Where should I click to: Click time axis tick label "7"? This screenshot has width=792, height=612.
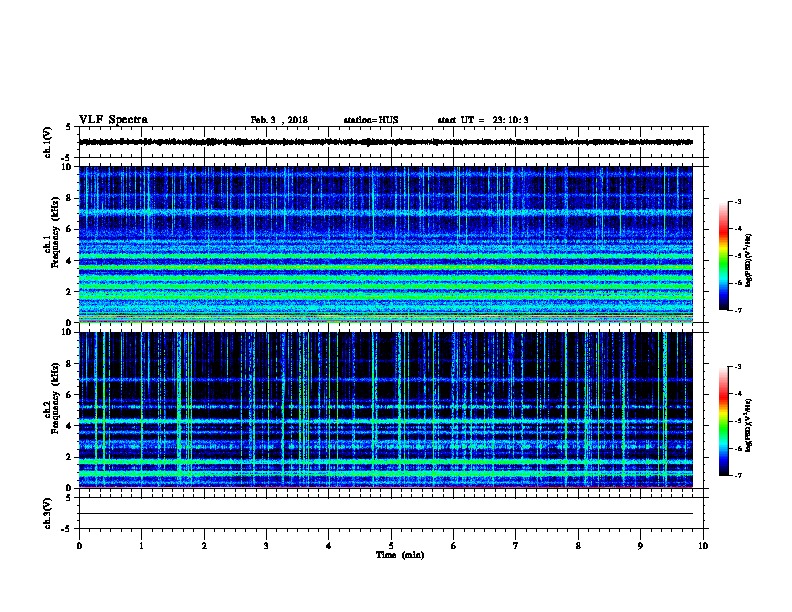click(516, 546)
